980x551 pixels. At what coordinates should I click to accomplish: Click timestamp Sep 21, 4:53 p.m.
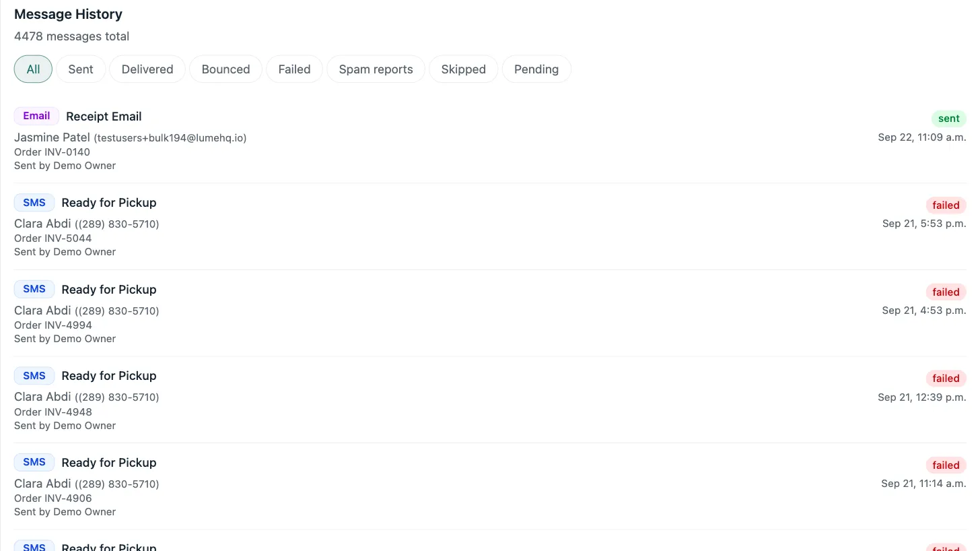click(924, 311)
